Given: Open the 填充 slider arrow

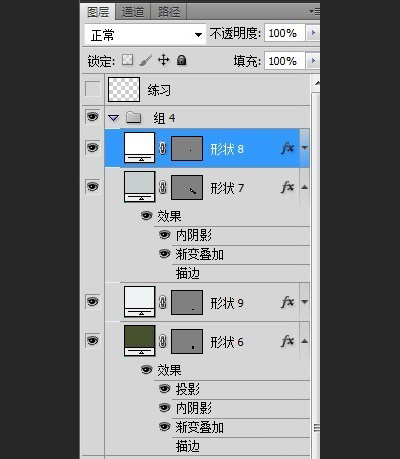Looking at the screenshot, I should tap(313, 61).
